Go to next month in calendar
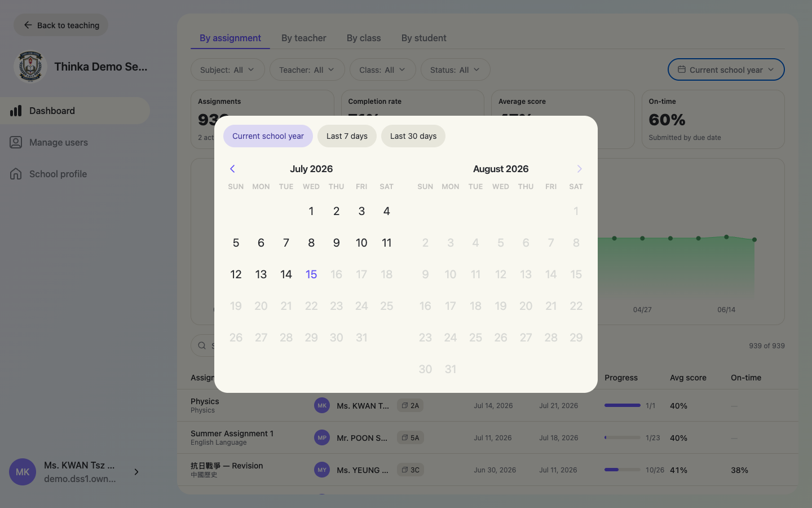Image resolution: width=812 pixels, height=508 pixels. click(579, 169)
